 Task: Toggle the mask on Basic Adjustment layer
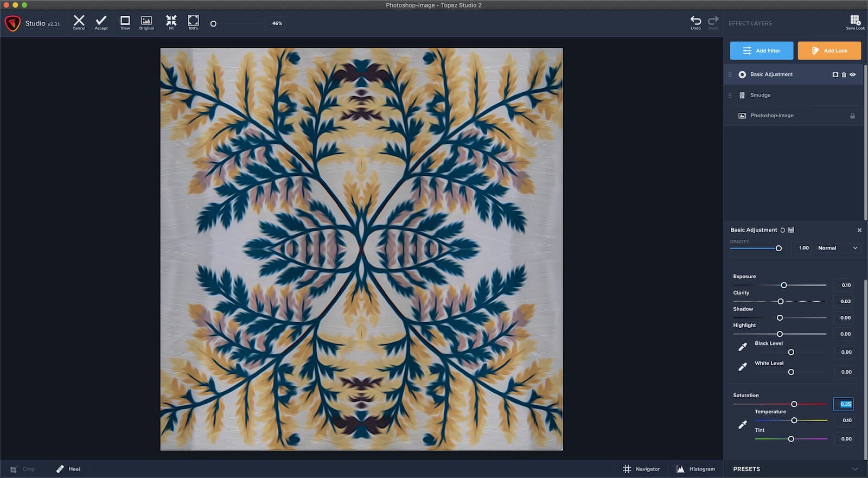click(x=835, y=75)
